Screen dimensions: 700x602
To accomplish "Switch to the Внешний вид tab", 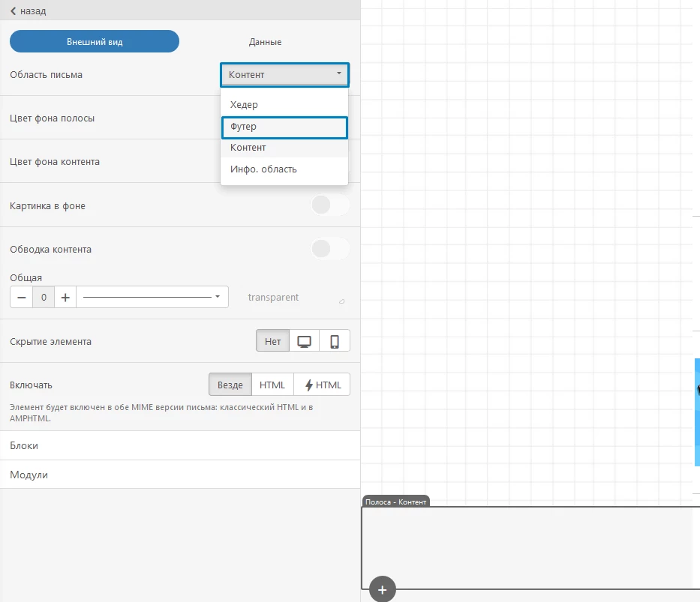I will tap(95, 41).
